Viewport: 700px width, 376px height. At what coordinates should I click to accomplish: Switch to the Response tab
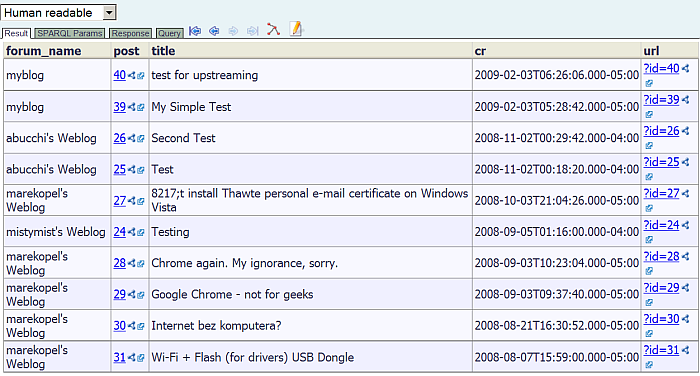pos(130,33)
